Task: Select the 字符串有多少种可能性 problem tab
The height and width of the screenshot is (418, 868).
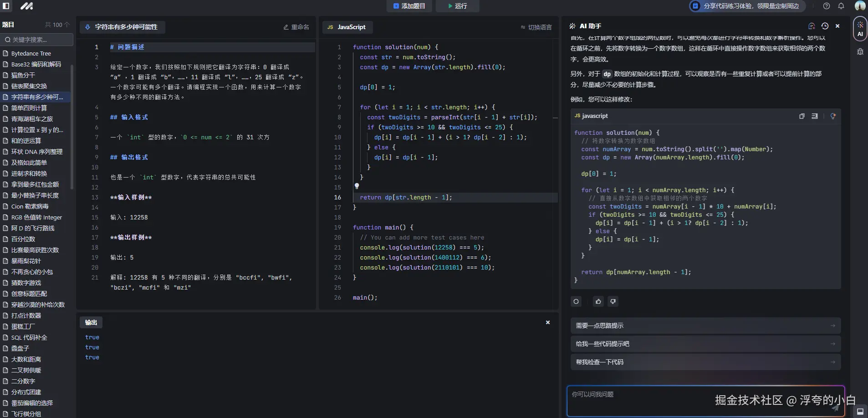Action: 122,27
